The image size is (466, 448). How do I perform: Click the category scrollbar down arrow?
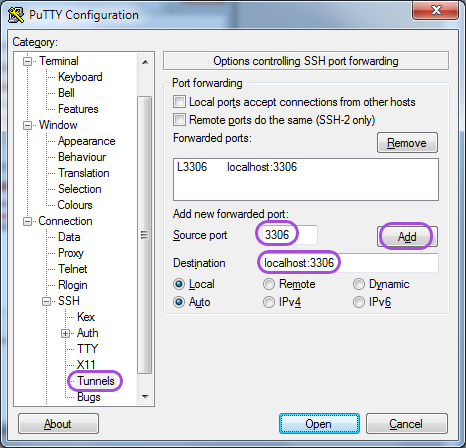(x=145, y=397)
